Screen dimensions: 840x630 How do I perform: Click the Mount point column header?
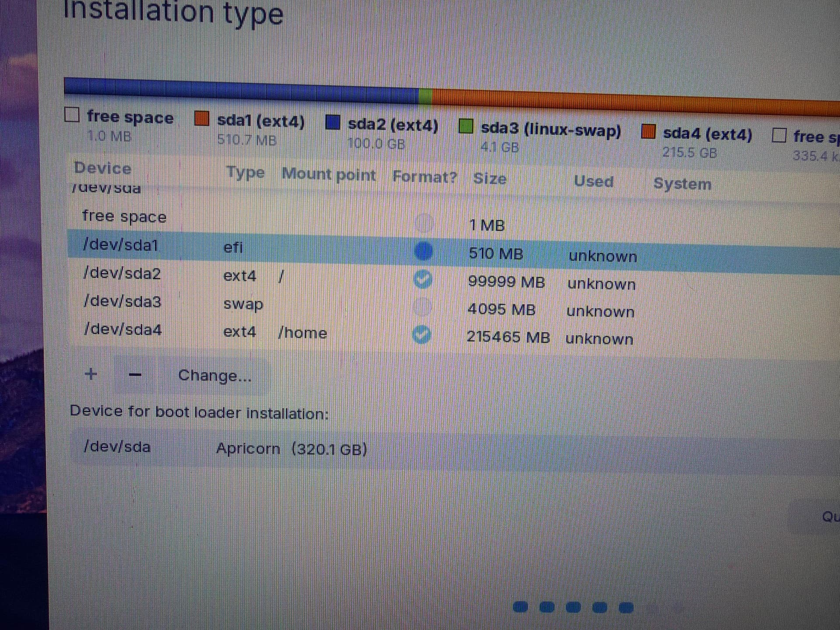(329, 175)
